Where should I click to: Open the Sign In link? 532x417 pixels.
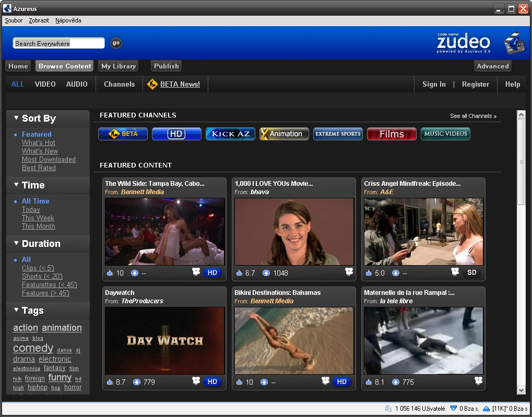(x=434, y=84)
